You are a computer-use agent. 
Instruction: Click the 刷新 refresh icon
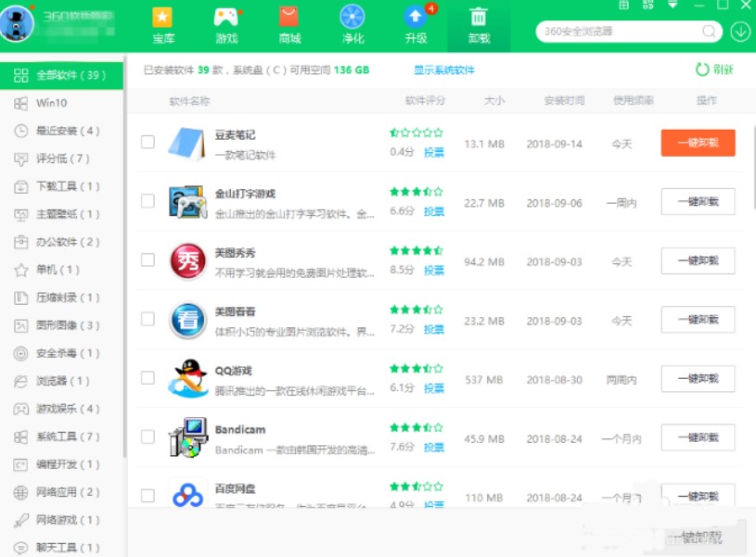(x=702, y=70)
